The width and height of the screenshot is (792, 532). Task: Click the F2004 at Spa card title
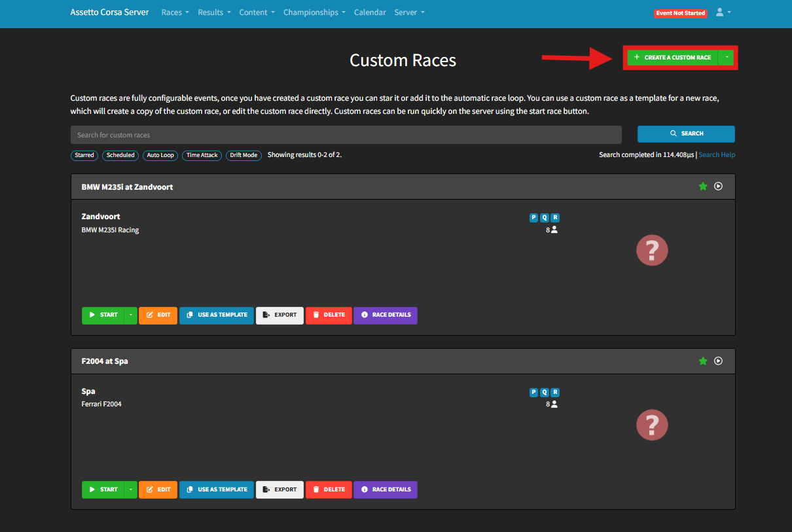[x=105, y=361]
